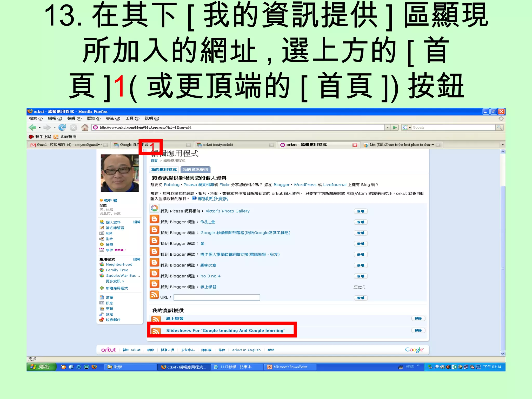Click the Firefox Forward arrow button
This screenshot has width=532, height=399.
(x=47, y=127)
